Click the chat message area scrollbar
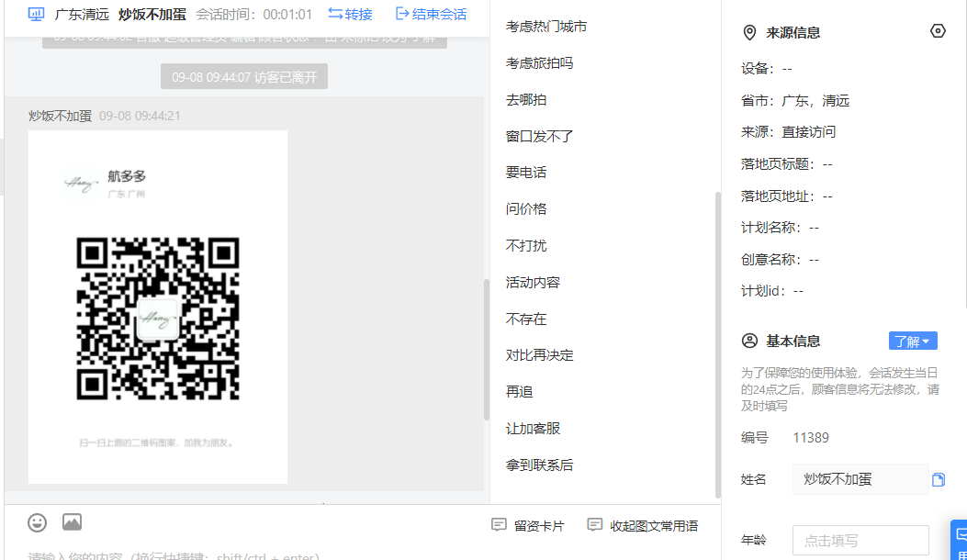Image resolution: width=967 pixels, height=560 pixels. 486,349
